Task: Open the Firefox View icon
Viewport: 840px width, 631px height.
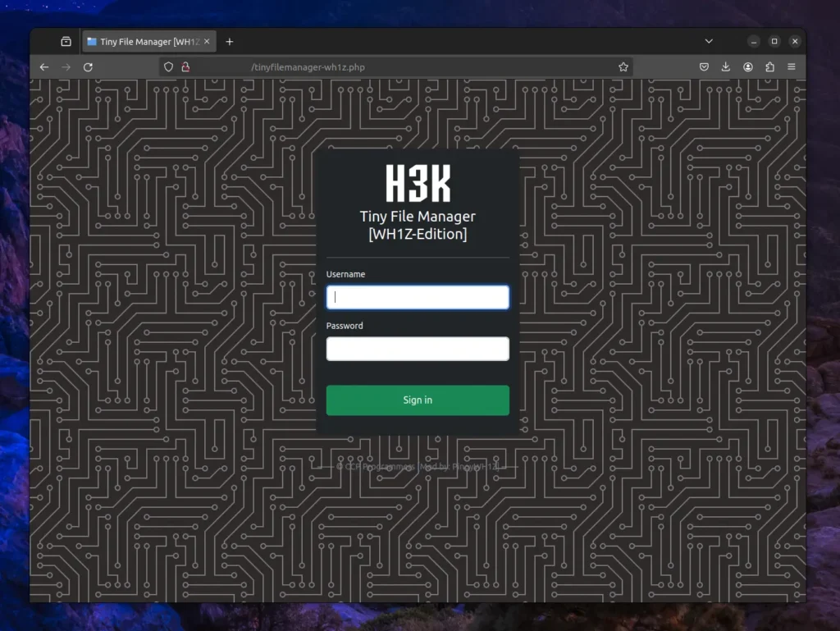Action: click(x=66, y=42)
